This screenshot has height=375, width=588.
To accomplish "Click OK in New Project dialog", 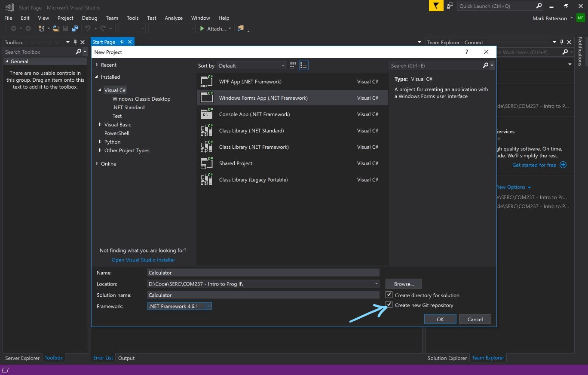I will (x=440, y=319).
